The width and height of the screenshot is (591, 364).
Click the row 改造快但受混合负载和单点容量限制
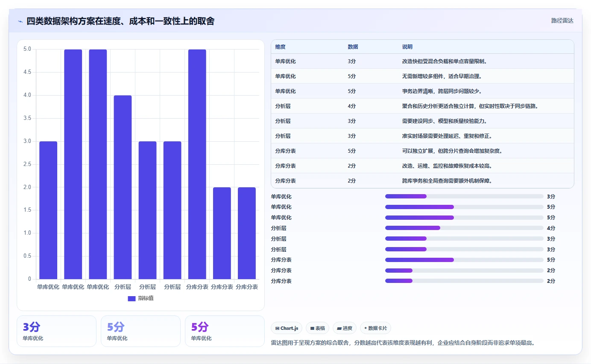[x=422, y=61]
